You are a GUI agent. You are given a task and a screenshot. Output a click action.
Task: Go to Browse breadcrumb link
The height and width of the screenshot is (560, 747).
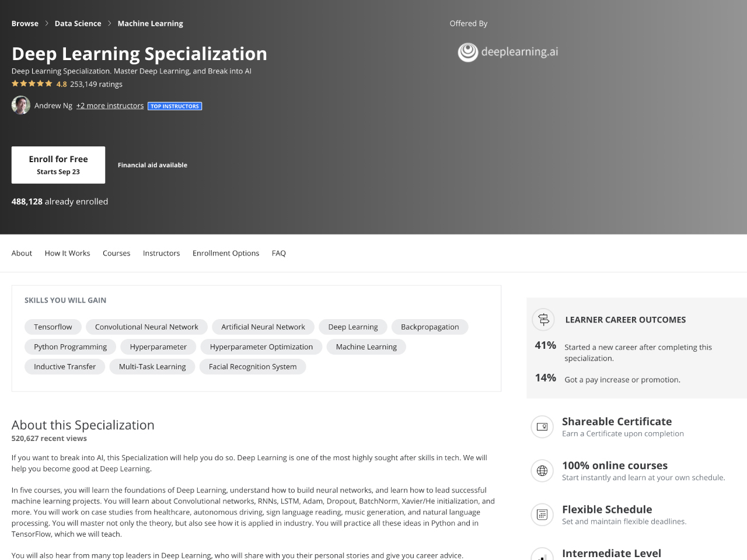click(x=25, y=23)
